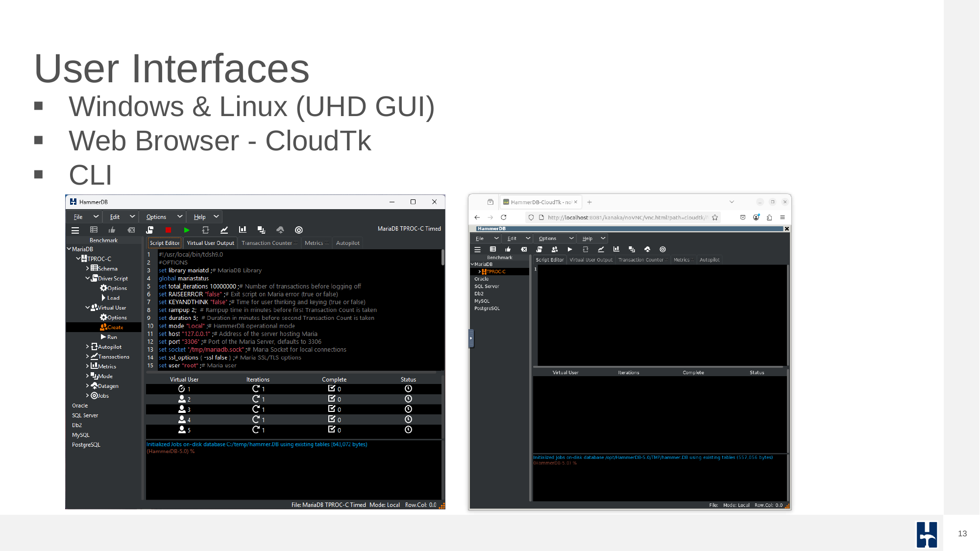The height and width of the screenshot is (551, 980).
Task: Select PostgreSQL in the desktop benchmark list
Action: click(x=86, y=445)
